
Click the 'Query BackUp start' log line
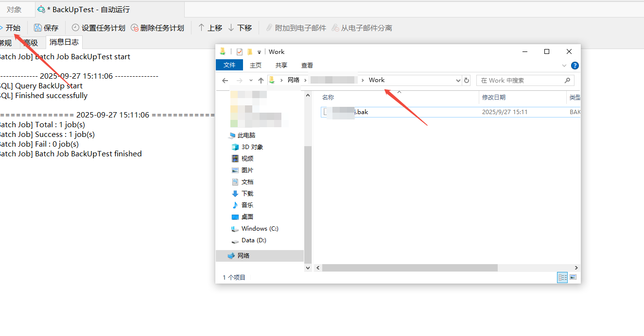(x=41, y=86)
